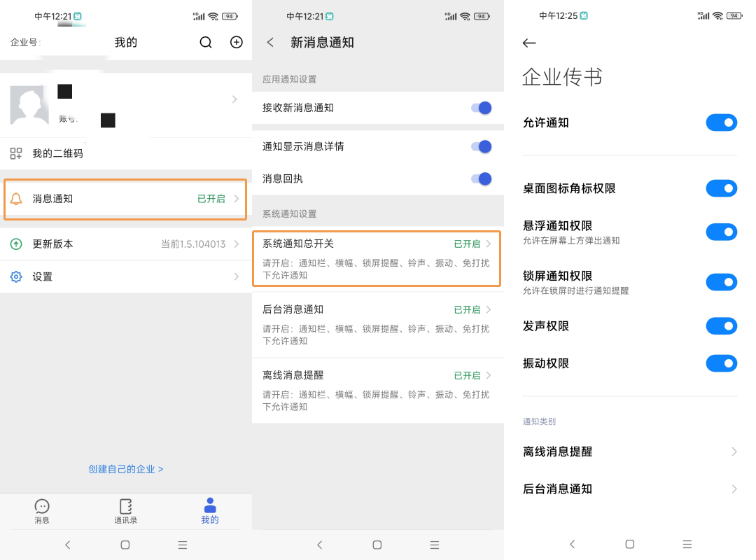This screenshot has width=756, height=560.
Task: Disable 接收新消息通知 toggle
Action: (x=481, y=108)
